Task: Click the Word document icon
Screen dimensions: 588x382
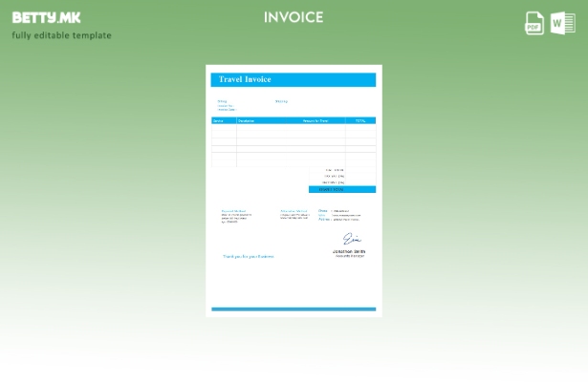Action: pyautogui.click(x=563, y=23)
